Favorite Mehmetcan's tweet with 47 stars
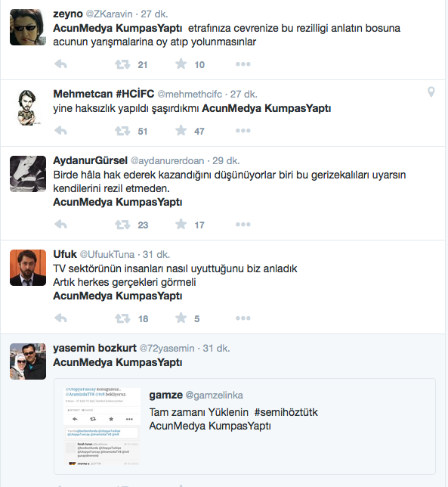448x487 pixels. (x=181, y=130)
